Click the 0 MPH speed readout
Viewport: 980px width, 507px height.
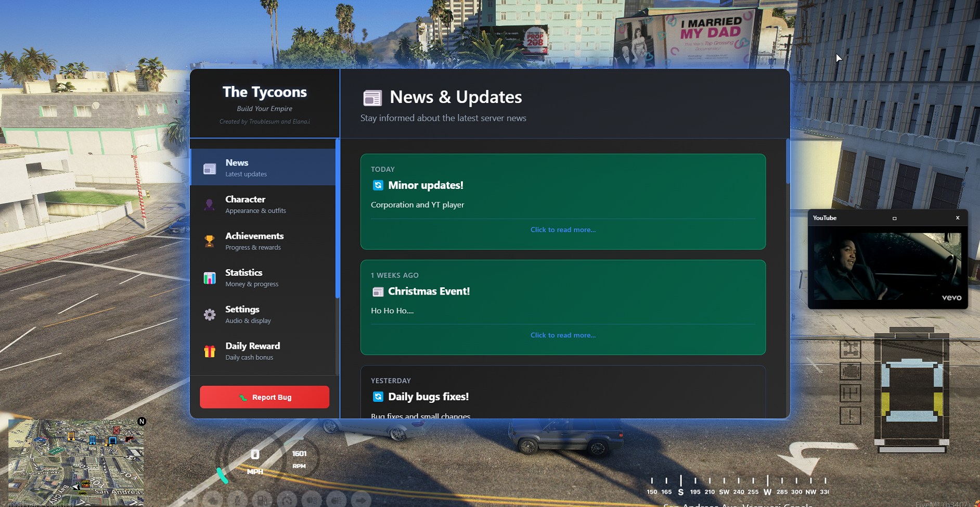255,462
